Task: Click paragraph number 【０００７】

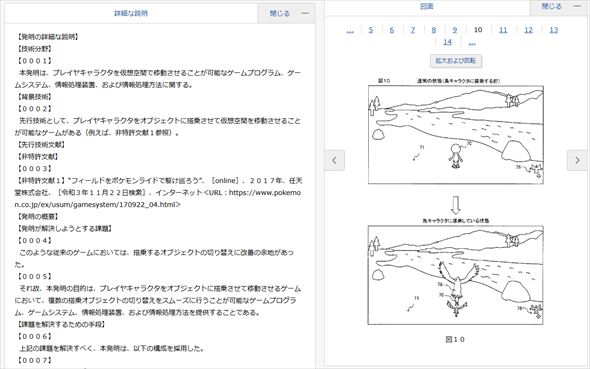Action: 34,360
